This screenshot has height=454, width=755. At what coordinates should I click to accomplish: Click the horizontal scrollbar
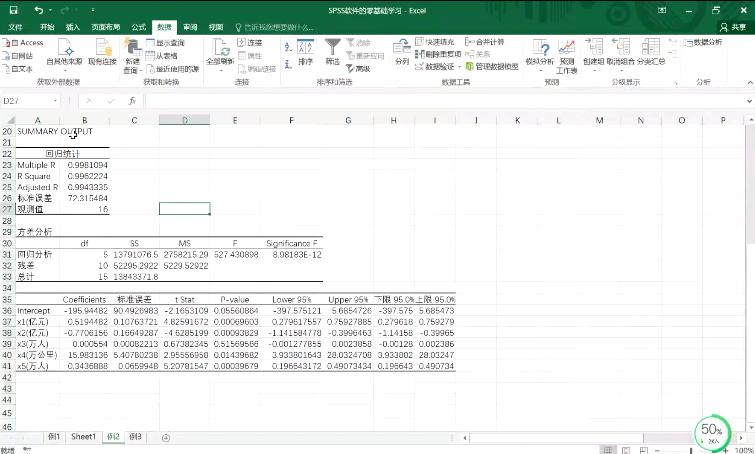[x=556, y=438]
